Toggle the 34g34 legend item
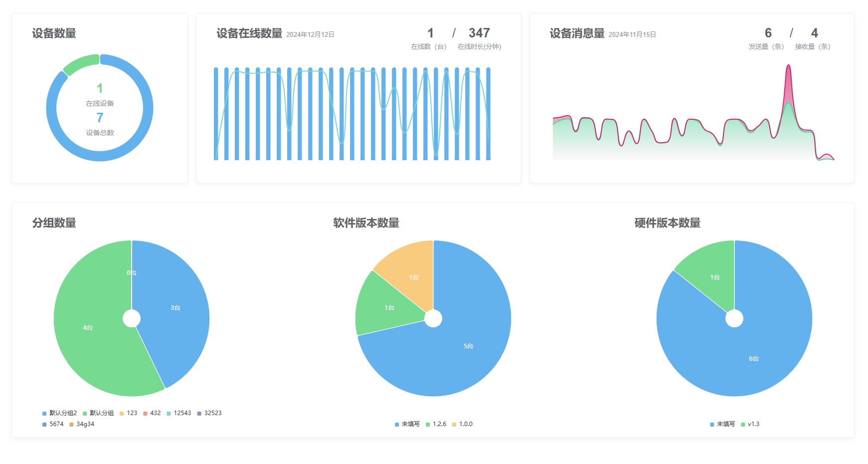 point(82,424)
